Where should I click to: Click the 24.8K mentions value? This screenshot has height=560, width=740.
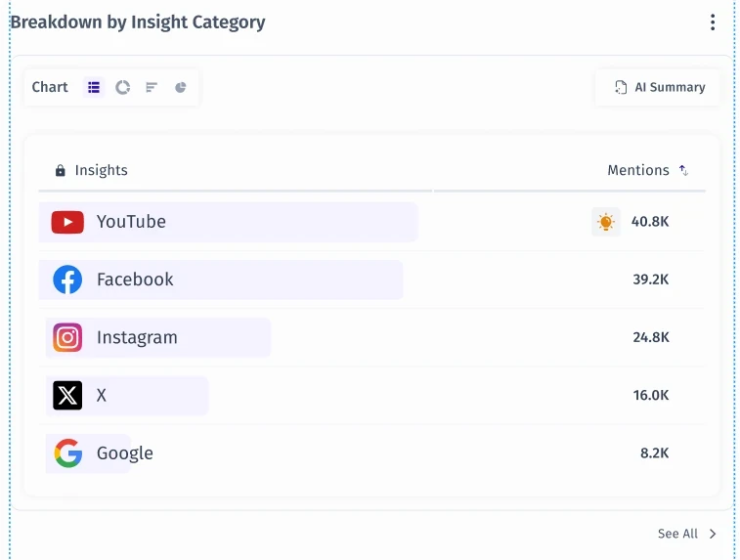[651, 337]
